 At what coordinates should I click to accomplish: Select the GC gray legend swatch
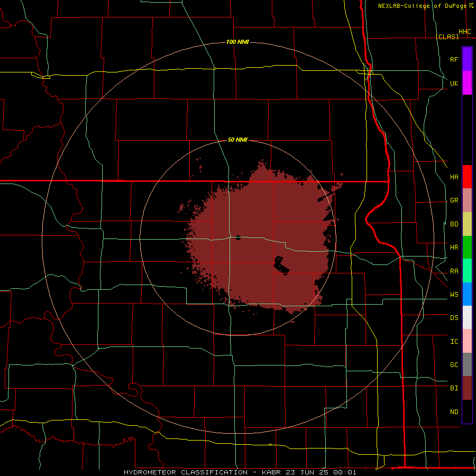[x=467, y=364]
